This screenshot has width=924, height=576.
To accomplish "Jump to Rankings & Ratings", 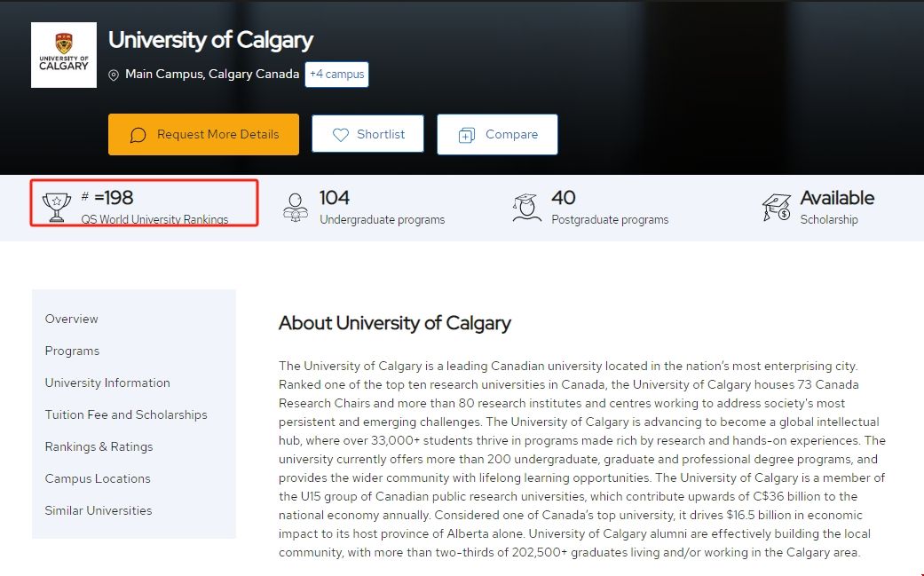I will 99,446.
